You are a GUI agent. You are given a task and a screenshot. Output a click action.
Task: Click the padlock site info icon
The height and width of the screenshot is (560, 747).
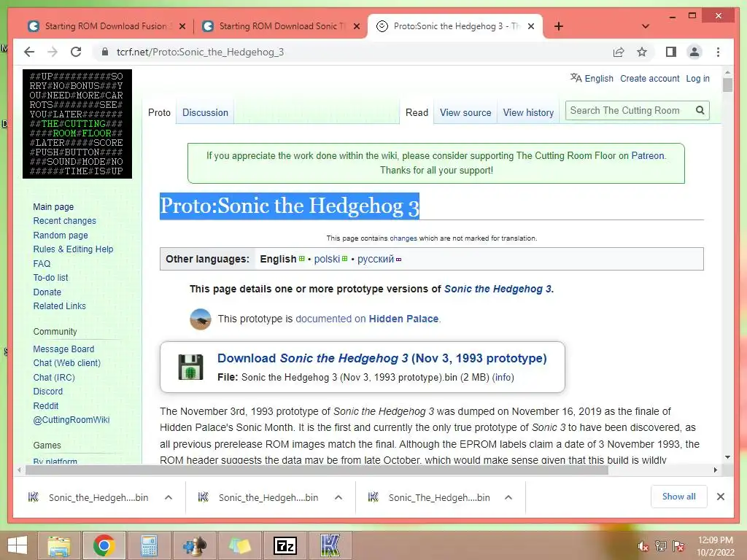click(104, 52)
